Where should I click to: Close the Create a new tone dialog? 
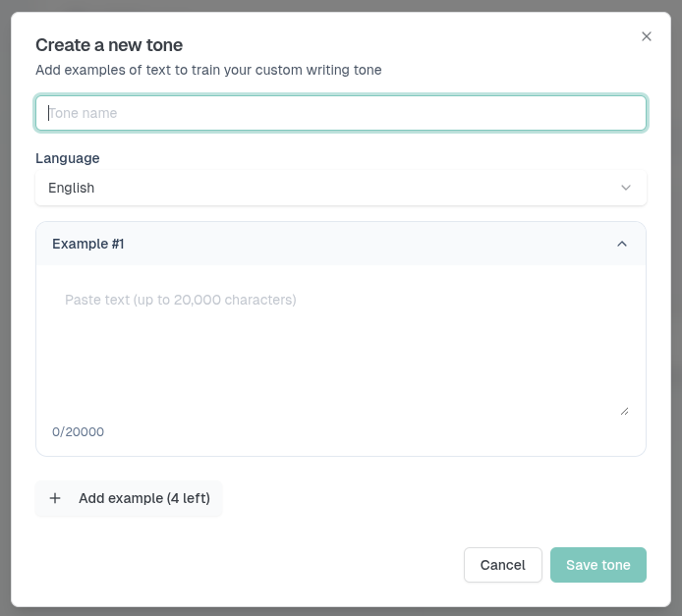(x=646, y=36)
